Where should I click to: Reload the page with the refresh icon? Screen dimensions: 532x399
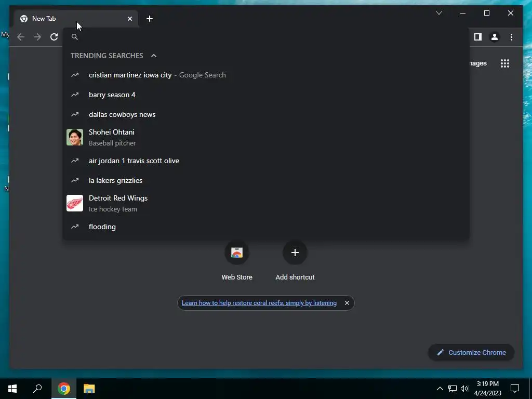[54, 37]
